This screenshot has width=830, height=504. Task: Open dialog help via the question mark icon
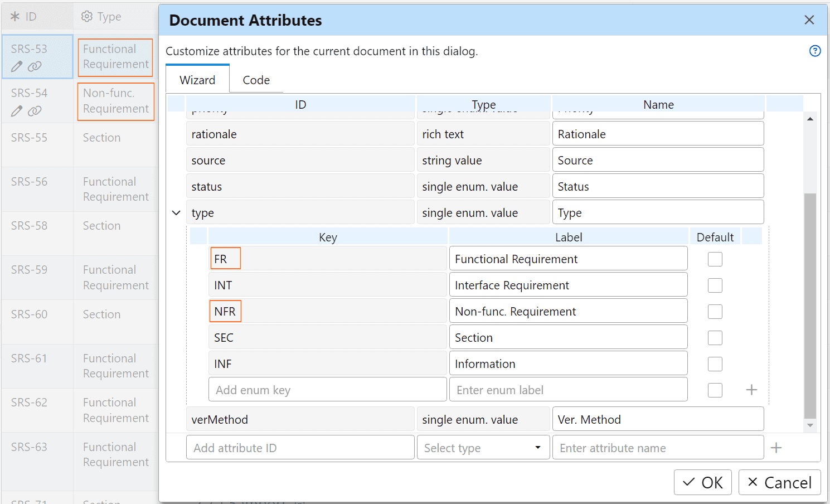click(x=815, y=51)
